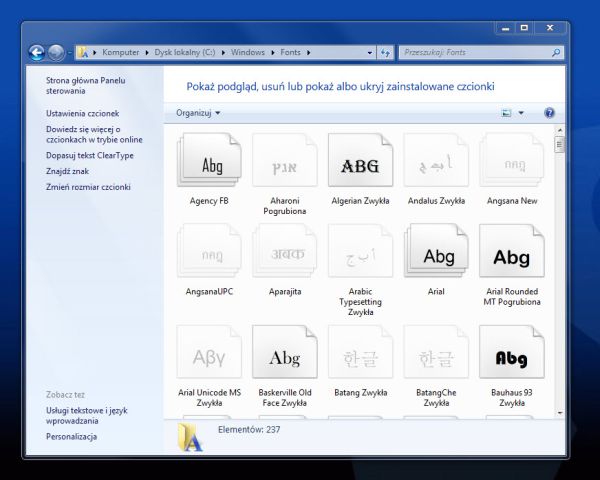Click the Fonts folder icon in address bar

tap(83, 52)
